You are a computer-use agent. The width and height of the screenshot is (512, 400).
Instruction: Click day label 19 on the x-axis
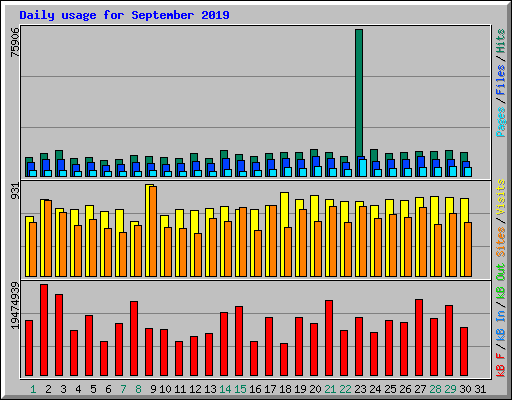300,389
